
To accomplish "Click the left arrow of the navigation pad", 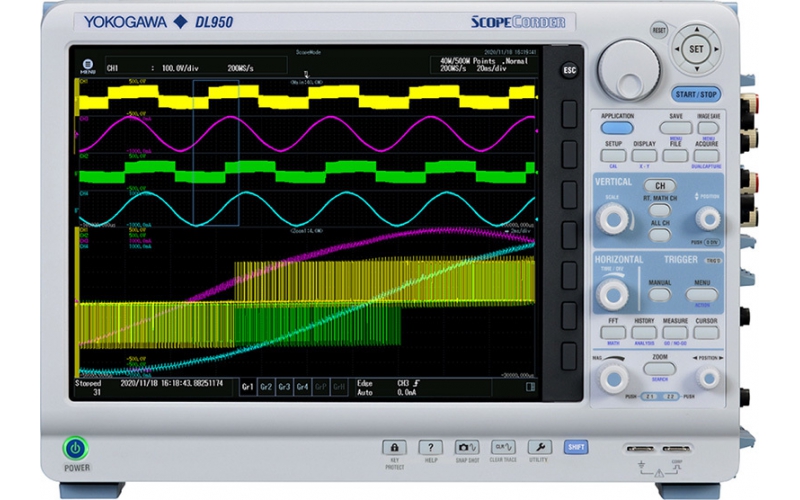I will [x=677, y=49].
